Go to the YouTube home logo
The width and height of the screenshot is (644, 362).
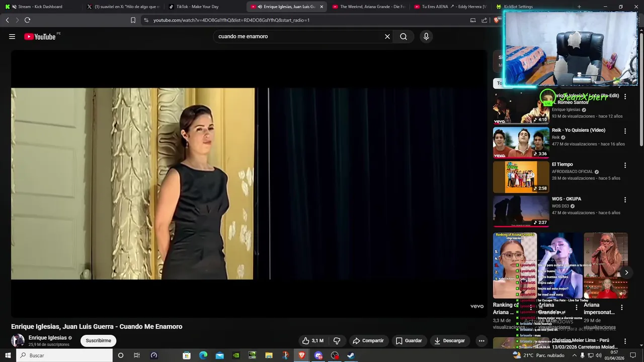click(40, 37)
